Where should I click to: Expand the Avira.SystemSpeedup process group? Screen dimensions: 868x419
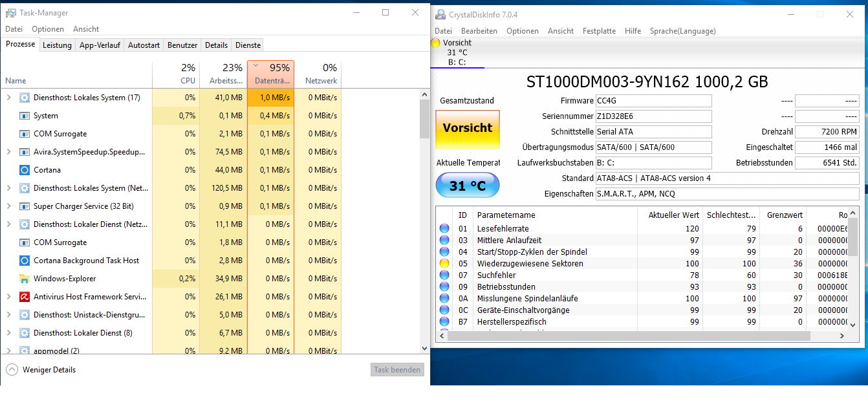(x=8, y=152)
